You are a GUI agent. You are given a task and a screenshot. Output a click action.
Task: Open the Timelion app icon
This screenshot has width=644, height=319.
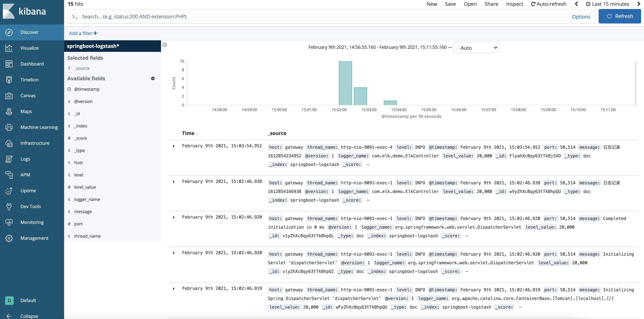pos(9,80)
